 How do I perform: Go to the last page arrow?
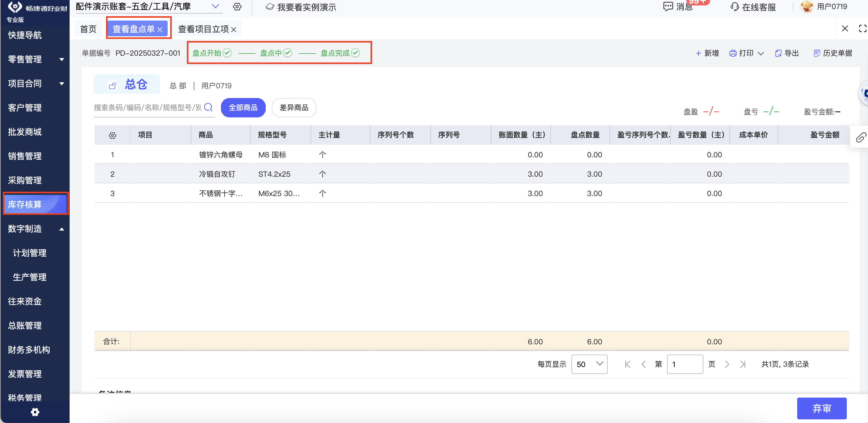743,364
